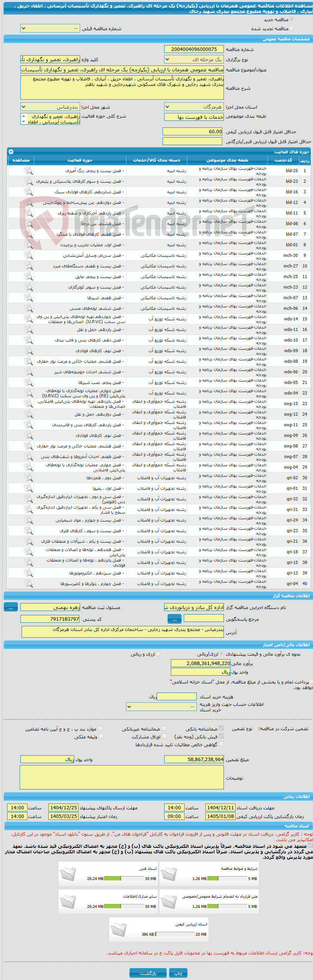Image resolution: width=313 pixels, height=980 pixels.
Task: Toggle the ضمانتنامه غیربانکی checkbox
Action: coord(164,728)
